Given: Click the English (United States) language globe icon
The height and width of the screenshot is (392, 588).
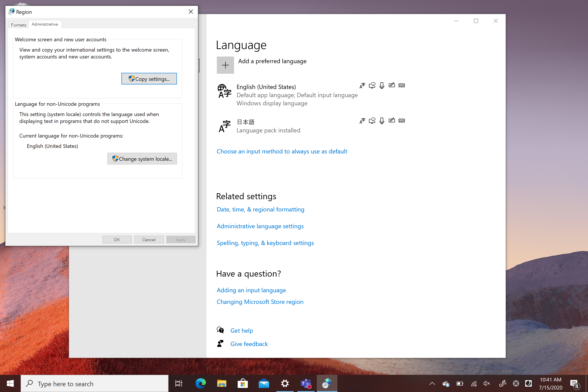Looking at the screenshot, I should pos(224,91).
